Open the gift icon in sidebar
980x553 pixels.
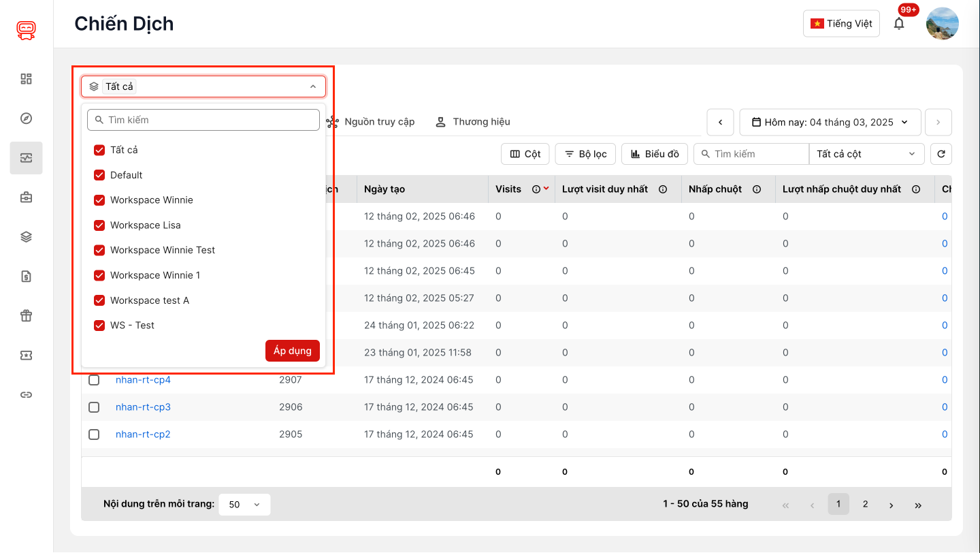coord(26,315)
